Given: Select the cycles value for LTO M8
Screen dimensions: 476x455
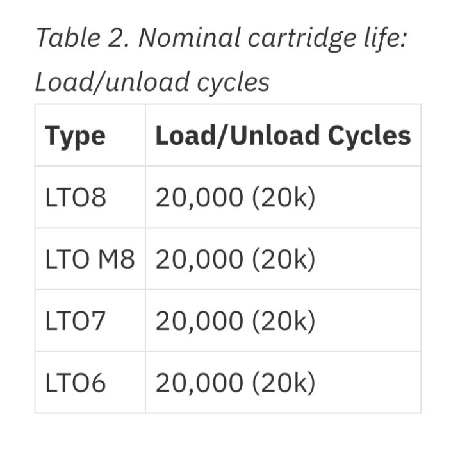Looking at the screenshot, I should 236,260.
